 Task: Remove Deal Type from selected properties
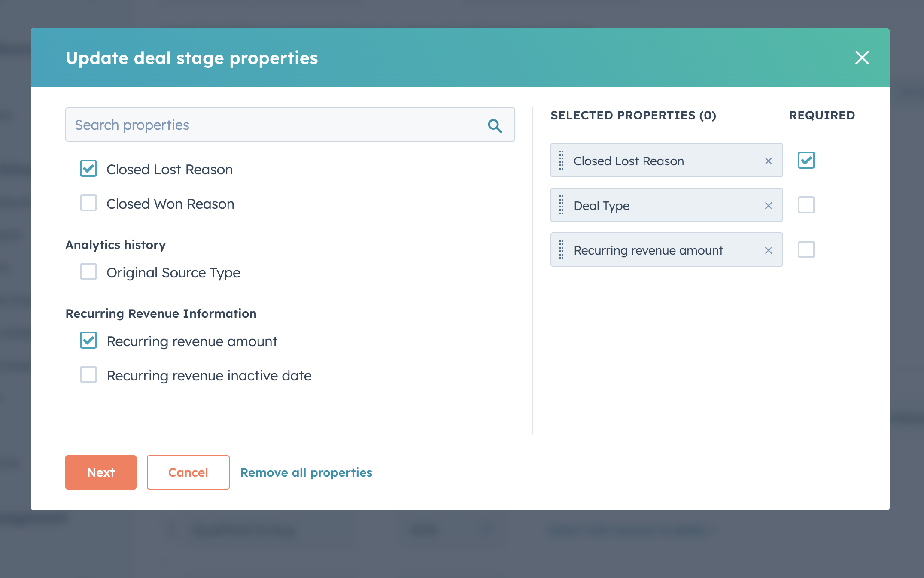769,206
